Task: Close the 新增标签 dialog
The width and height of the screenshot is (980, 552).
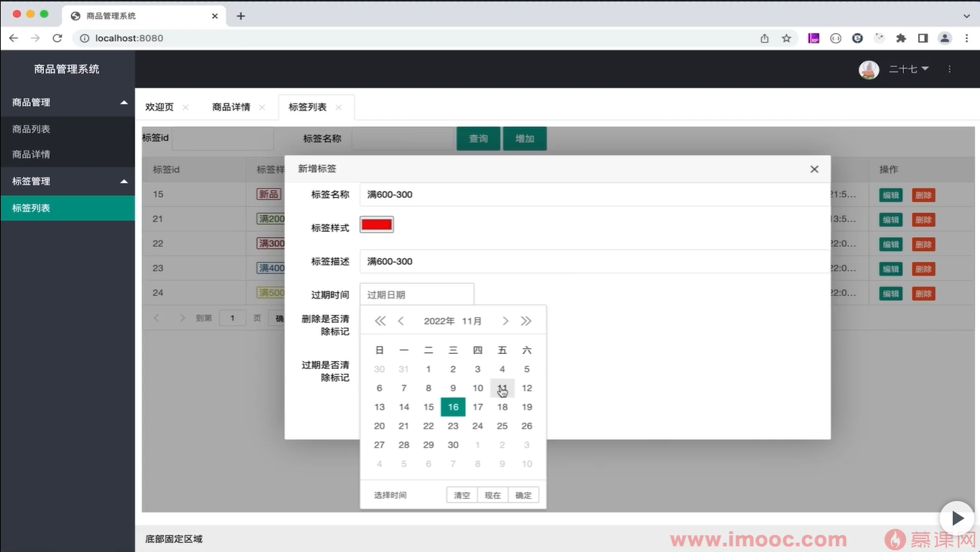Action: 814,169
